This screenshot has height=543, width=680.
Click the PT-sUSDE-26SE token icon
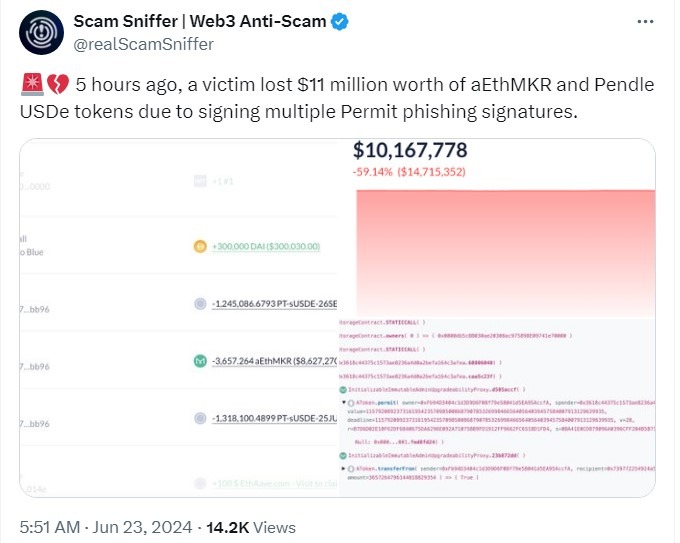tap(200, 303)
